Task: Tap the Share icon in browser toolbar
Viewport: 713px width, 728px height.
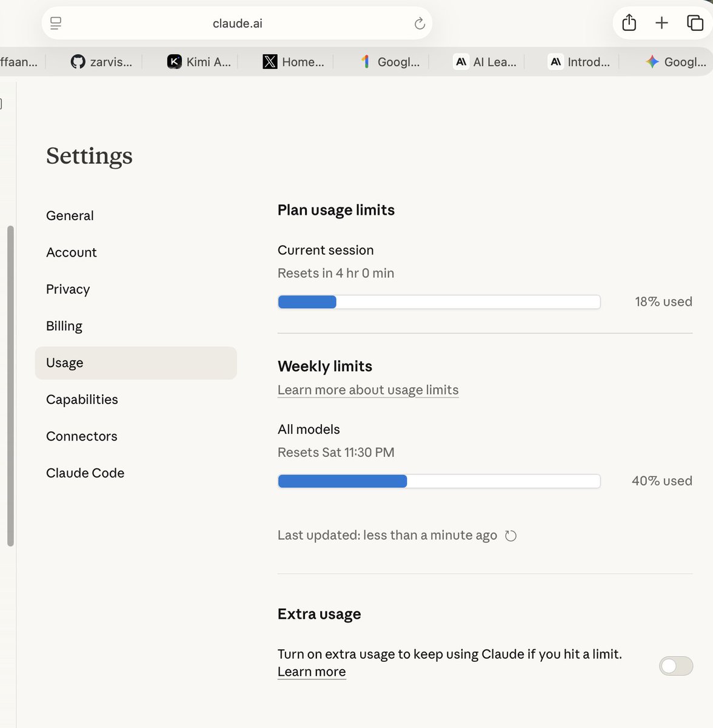Action: (629, 23)
